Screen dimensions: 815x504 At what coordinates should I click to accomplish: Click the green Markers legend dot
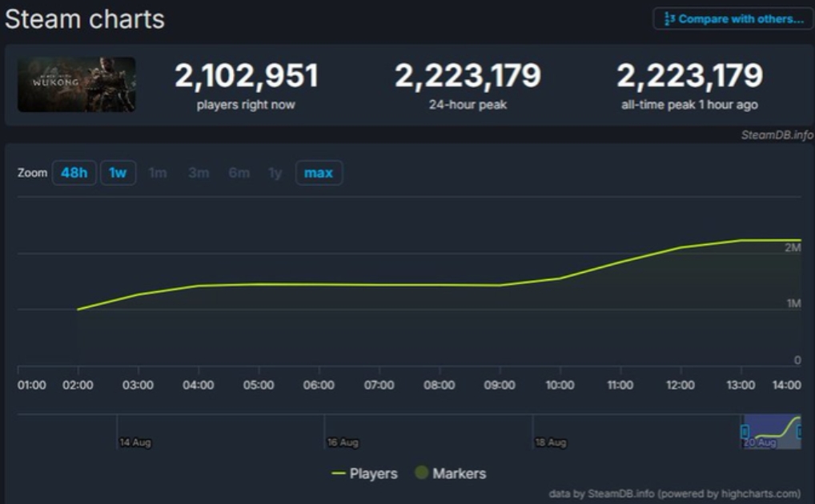422,472
